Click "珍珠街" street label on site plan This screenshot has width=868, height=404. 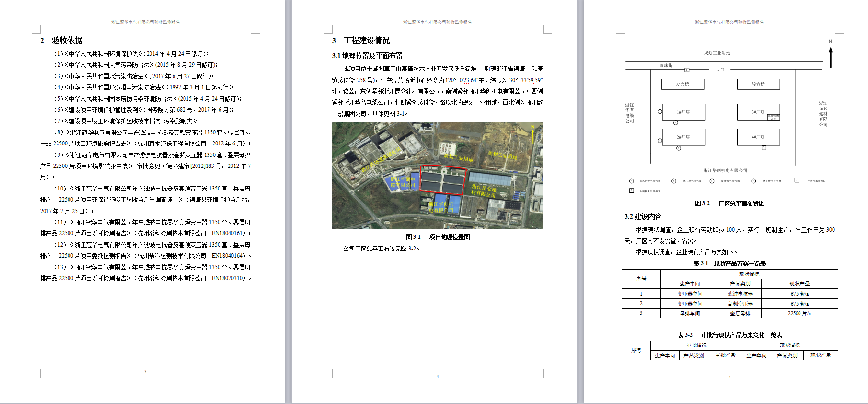click(x=666, y=65)
